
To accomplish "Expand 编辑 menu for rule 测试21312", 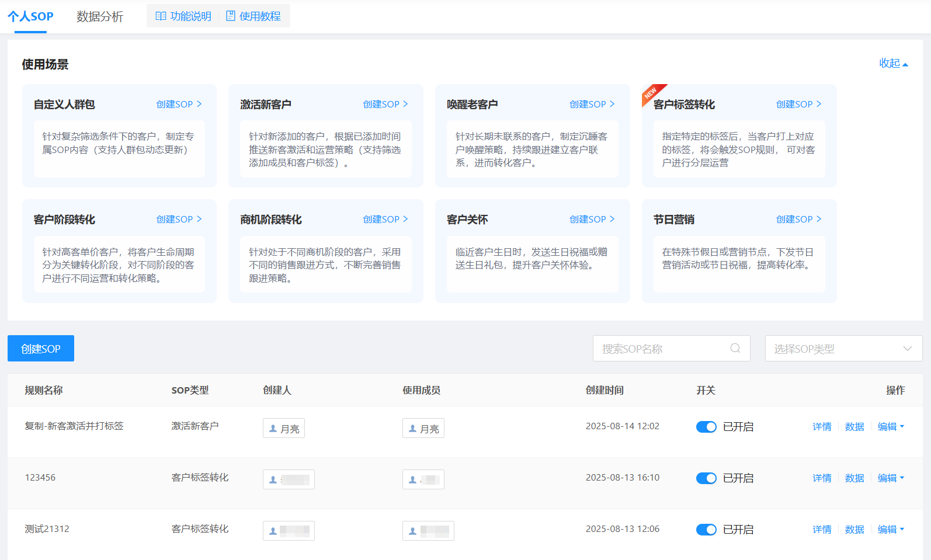I will coord(891,530).
